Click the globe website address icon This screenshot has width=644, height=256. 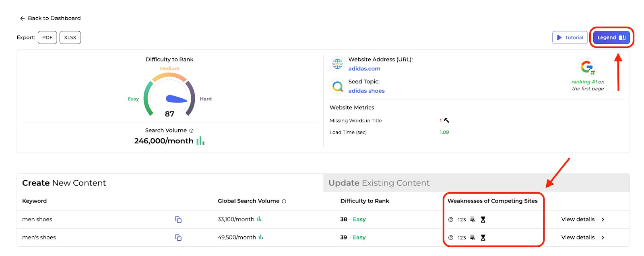(337, 64)
